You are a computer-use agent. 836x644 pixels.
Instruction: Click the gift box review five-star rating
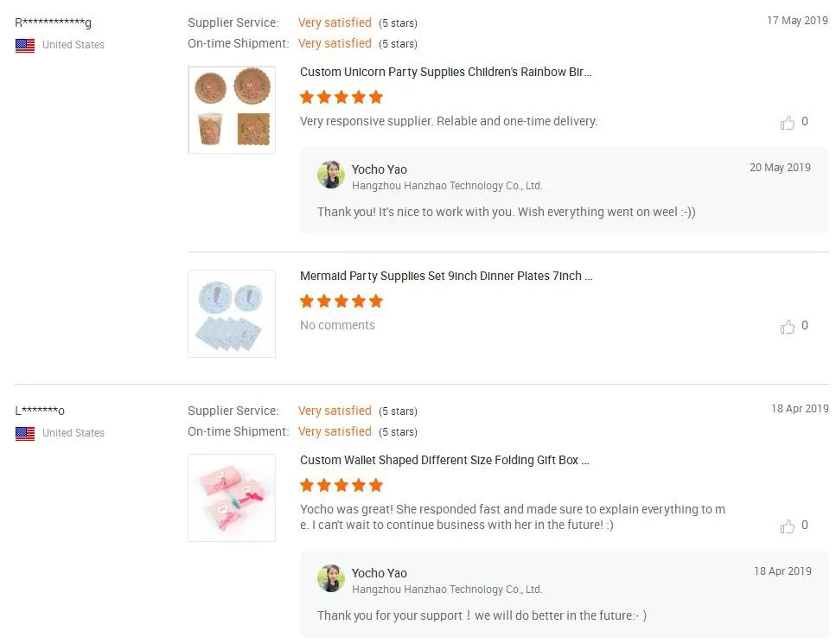341,486
